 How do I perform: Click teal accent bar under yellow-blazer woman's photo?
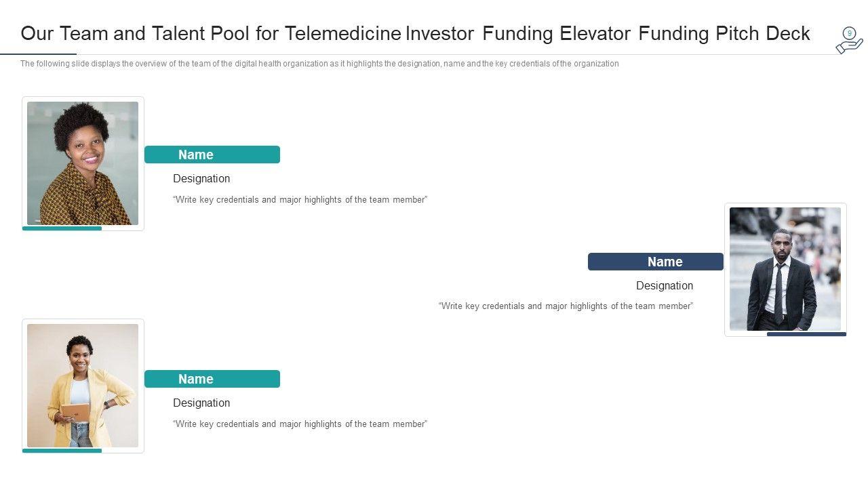(62, 451)
